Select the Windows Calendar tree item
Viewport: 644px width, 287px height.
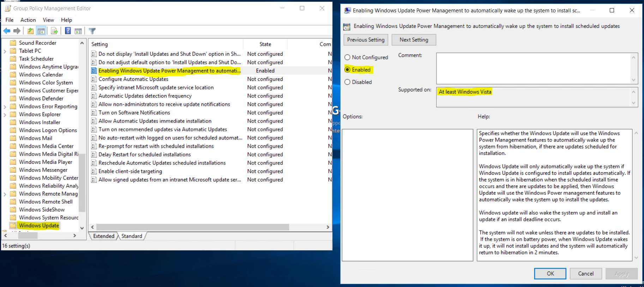coord(41,74)
